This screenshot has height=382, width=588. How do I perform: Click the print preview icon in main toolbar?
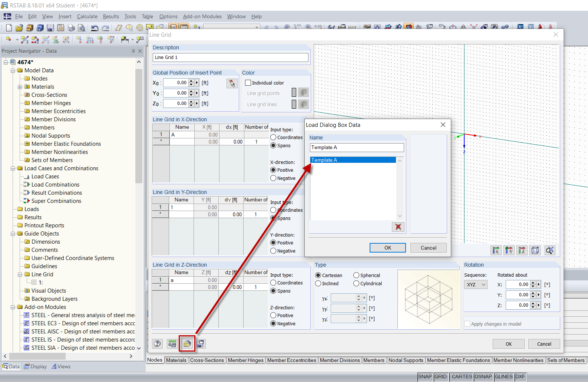click(82, 28)
